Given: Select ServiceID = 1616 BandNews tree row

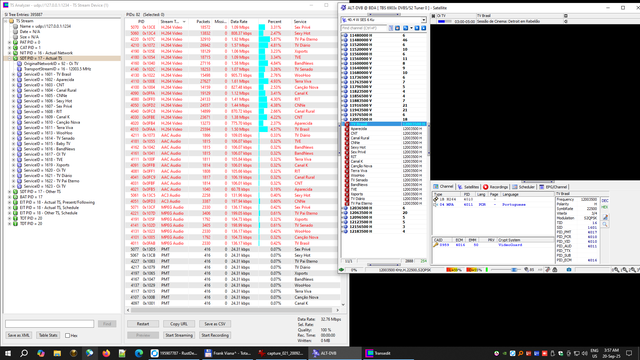Looking at the screenshot, I should [49, 149].
